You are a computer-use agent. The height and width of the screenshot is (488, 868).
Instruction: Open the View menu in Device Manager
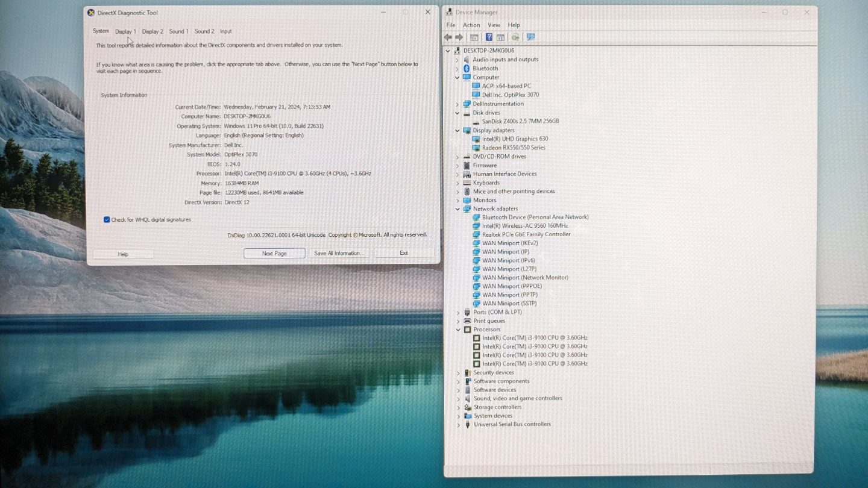[494, 25]
